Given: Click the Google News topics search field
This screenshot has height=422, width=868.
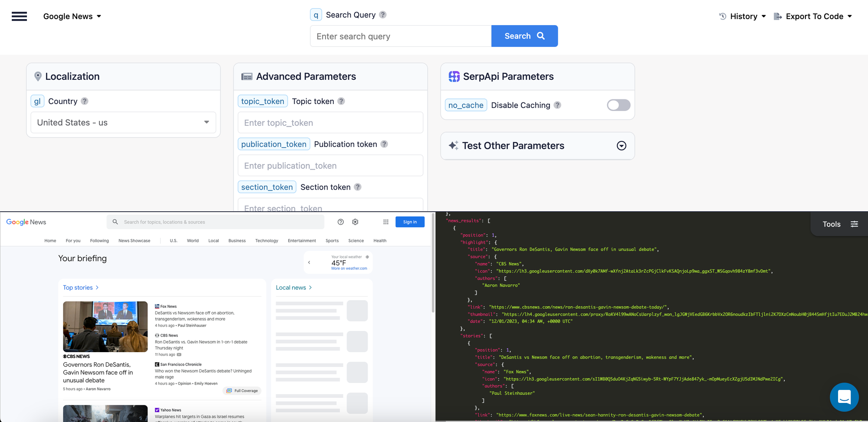Looking at the screenshot, I should pos(215,222).
